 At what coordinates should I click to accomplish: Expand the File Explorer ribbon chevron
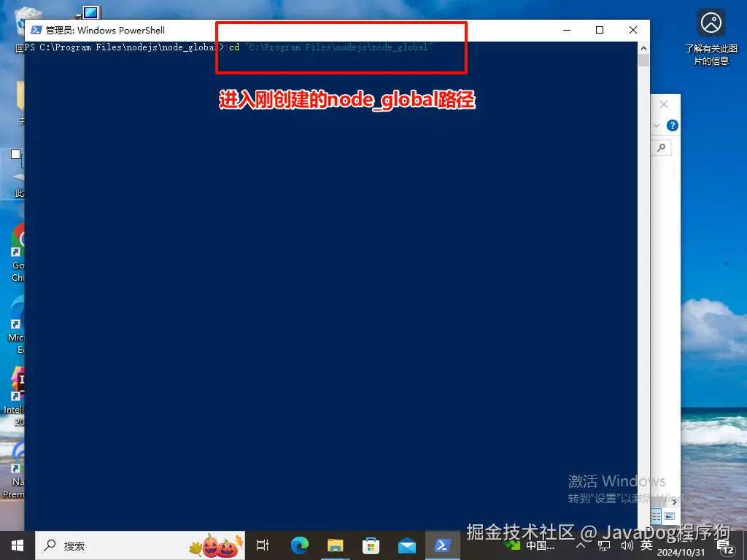click(657, 125)
